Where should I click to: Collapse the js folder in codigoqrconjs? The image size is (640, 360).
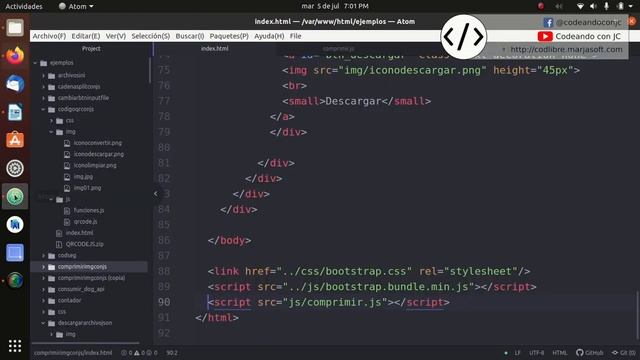[52, 200]
